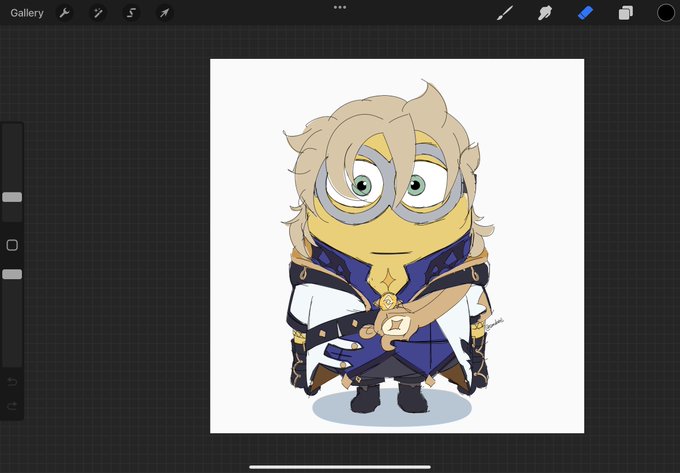Tap the iPad home indicator bar

point(340,467)
